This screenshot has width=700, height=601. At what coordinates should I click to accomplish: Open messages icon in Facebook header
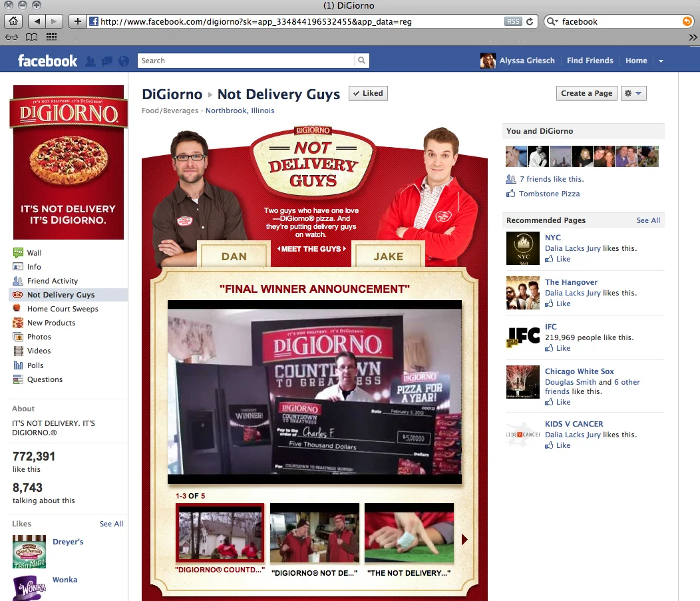coord(107,61)
